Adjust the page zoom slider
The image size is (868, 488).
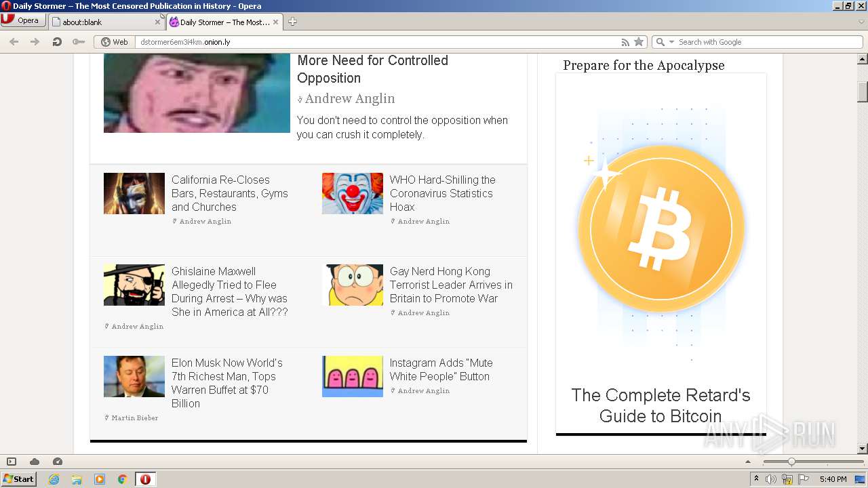pyautogui.click(x=791, y=462)
